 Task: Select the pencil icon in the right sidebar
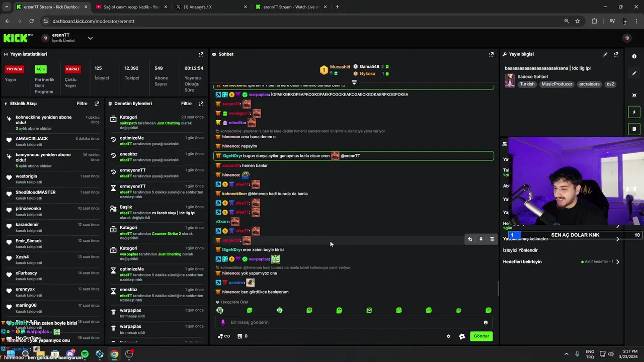click(x=634, y=73)
